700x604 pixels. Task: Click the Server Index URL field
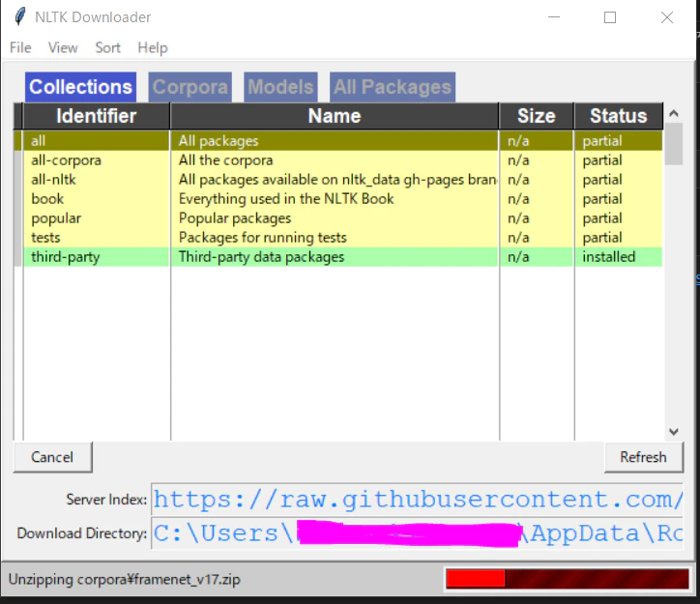[417, 500]
